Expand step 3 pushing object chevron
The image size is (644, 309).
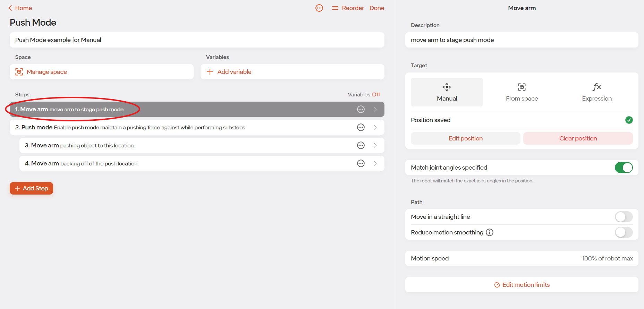pos(375,145)
